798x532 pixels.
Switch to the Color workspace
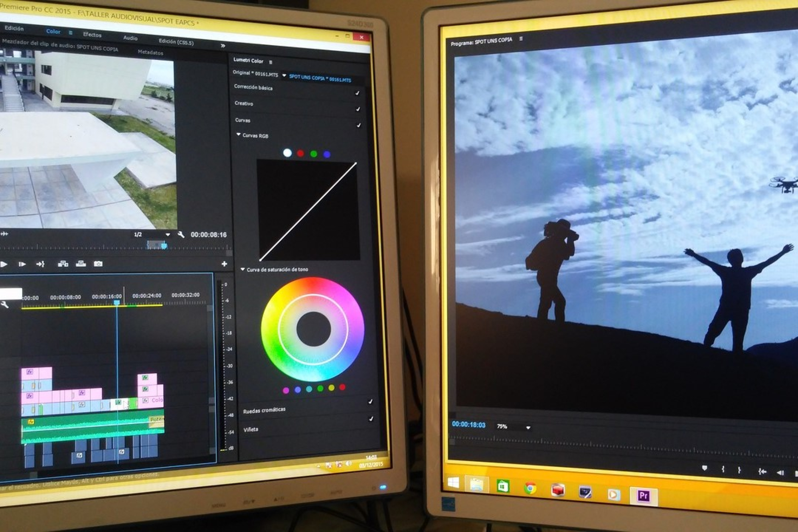click(x=53, y=32)
